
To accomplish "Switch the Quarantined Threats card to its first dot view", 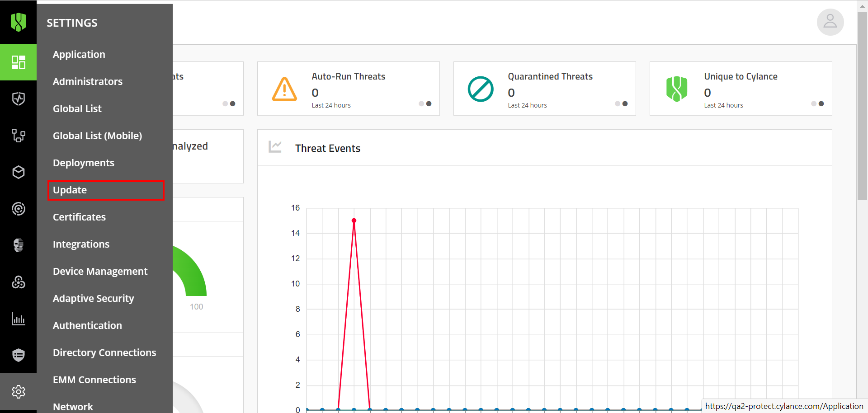I will point(617,103).
